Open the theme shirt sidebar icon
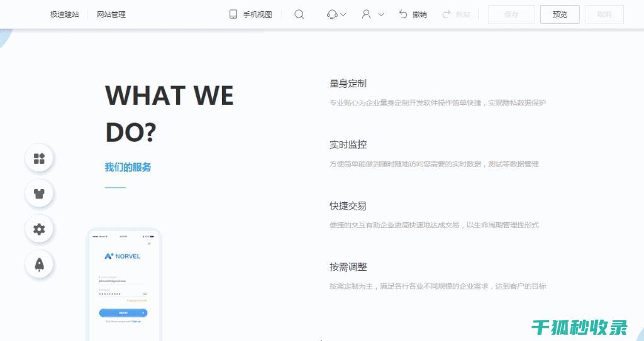Image resolution: width=644 pixels, height=341 pixels. [x=39, y=193]
